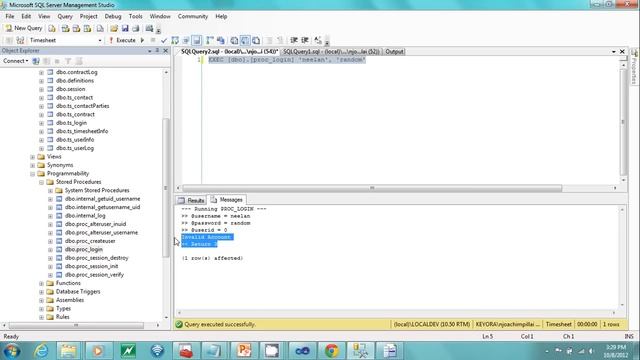Expand the dbo.proc_login procedure node
Viewport: 640px width, 360px height.
[x=50, y=249]
